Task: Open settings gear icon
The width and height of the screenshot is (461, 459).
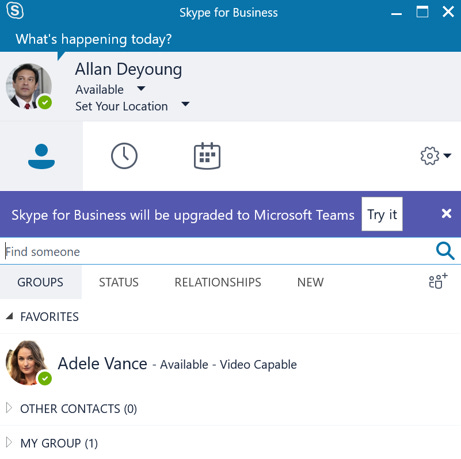Action: point(430,156)
